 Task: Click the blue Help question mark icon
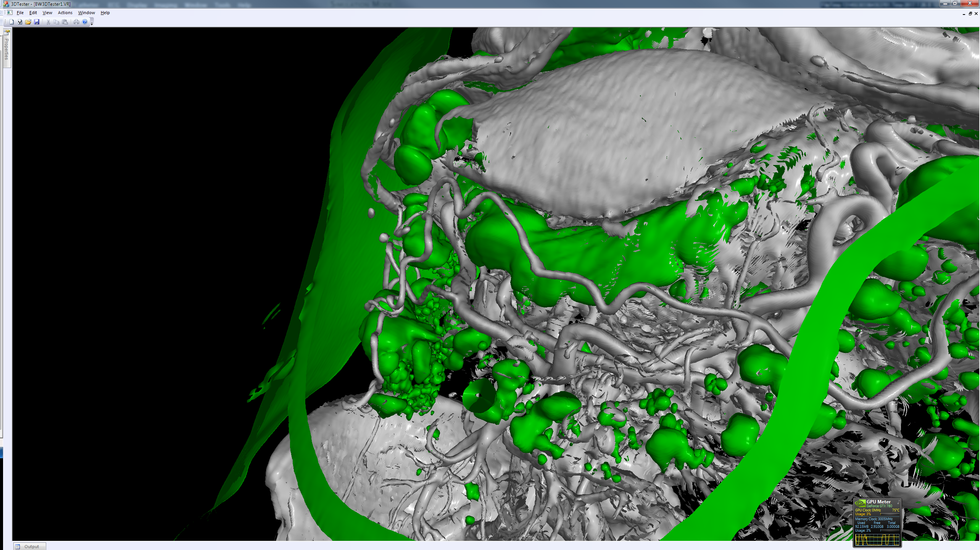pos(85,22)
